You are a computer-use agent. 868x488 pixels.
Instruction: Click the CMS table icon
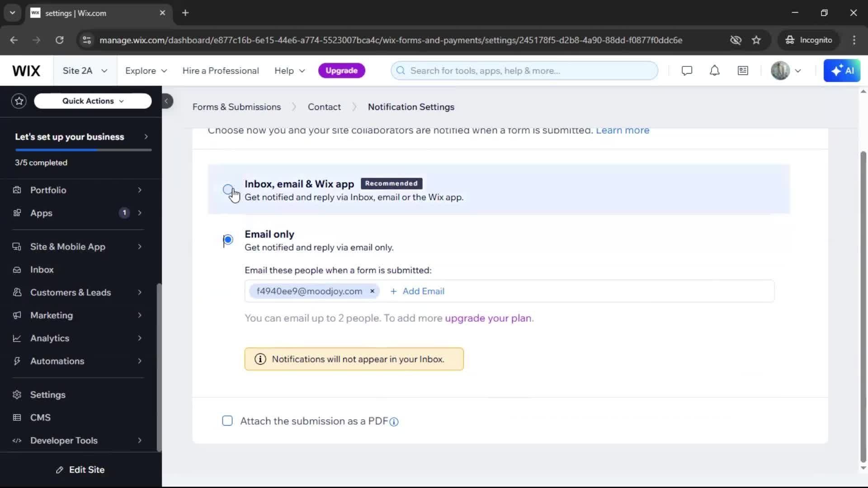[x=17, y=418]
